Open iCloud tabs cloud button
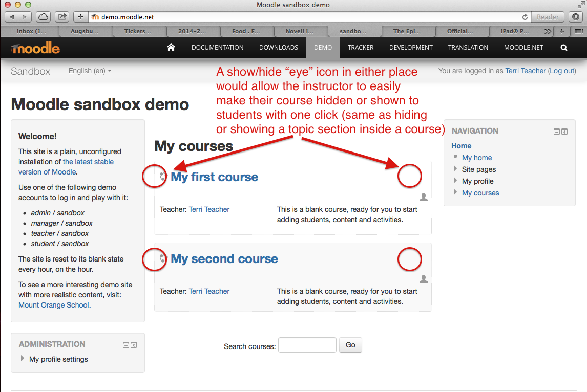Viewport: 587px width, 392px height. coord(44,17)
